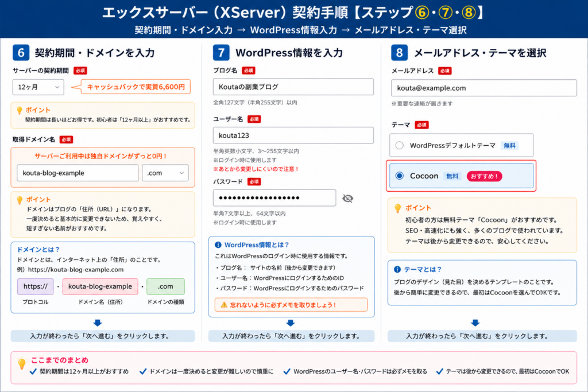The width and height of the screenshot is (588, 392).
Task: Click the 必須 badge next to パスワード
Action: (x=254, y=182)
